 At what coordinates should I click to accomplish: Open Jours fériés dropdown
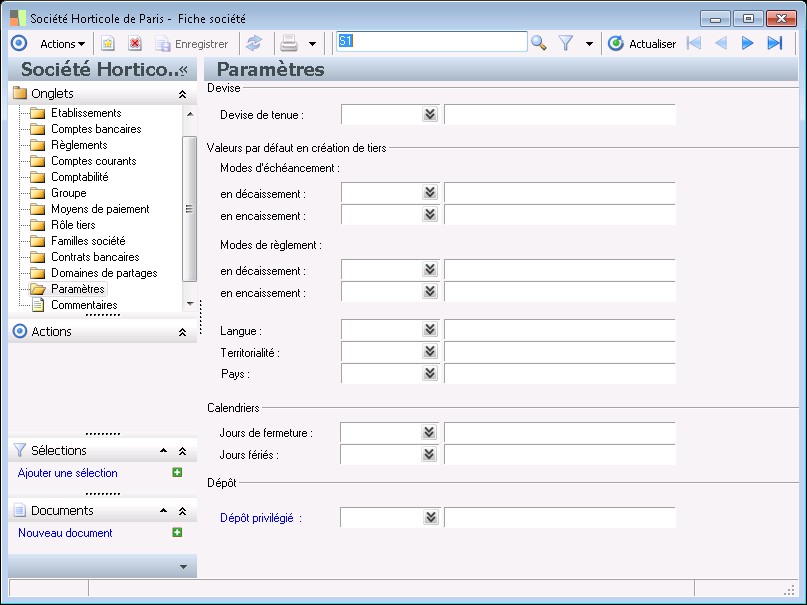click(429, 454)
